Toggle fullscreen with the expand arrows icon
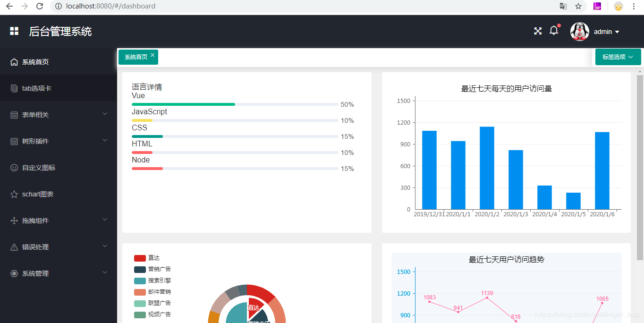The width and height of the screenshot is (644, 323). tap(538, 31)
